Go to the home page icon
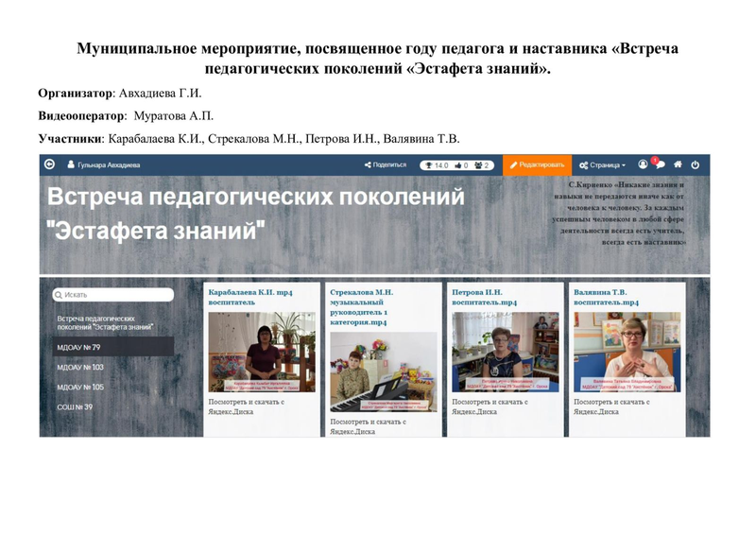This screenshot has height=535, width=756. click(x=678, y=164)
